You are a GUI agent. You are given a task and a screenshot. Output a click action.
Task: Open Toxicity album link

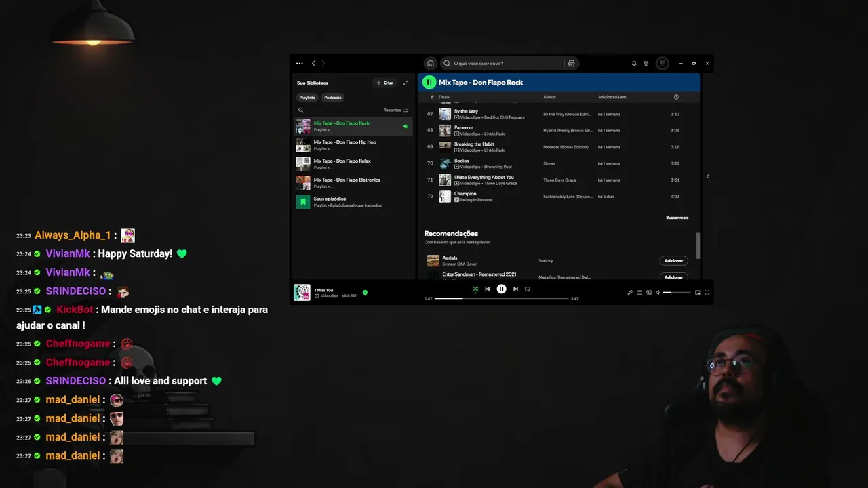(546, 261)
